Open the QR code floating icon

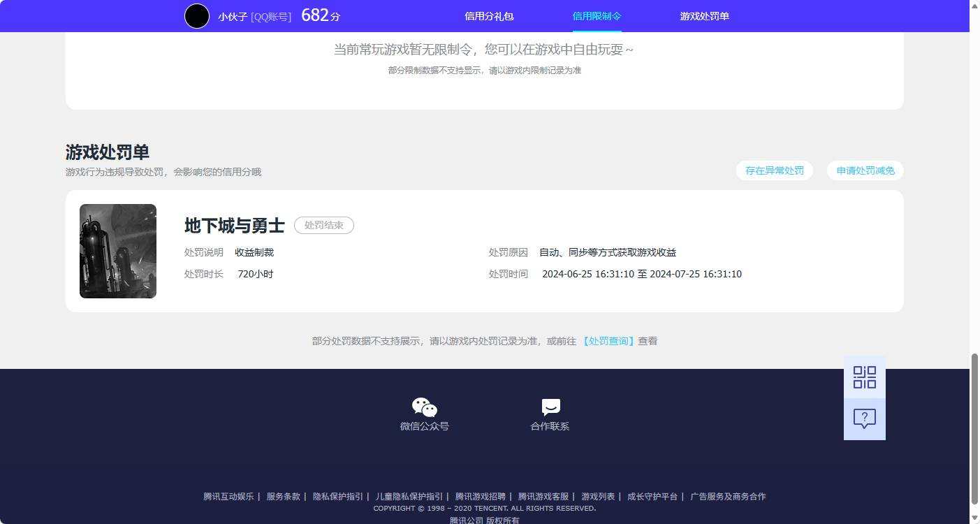pos(865,377)
